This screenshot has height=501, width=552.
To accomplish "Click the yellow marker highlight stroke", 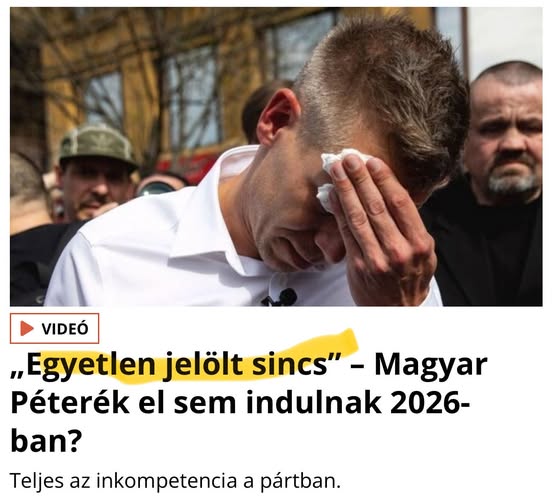I will click(197, 357).
